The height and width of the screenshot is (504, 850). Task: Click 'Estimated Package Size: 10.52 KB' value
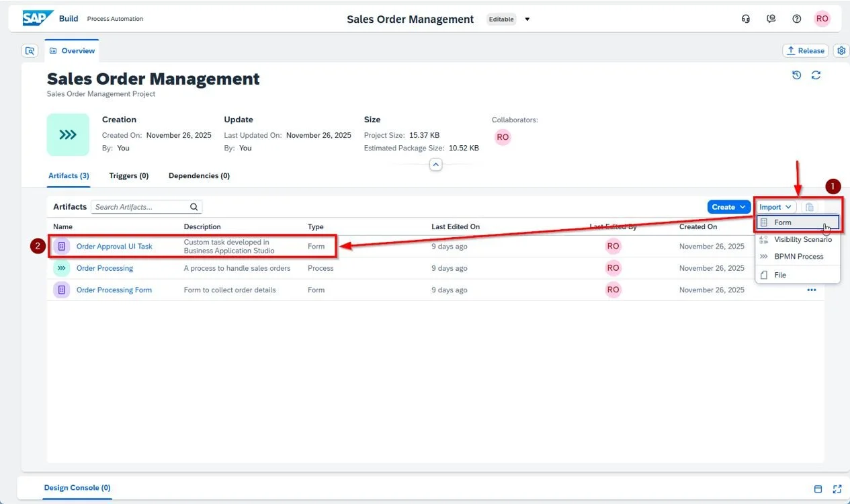pos(421,148)
